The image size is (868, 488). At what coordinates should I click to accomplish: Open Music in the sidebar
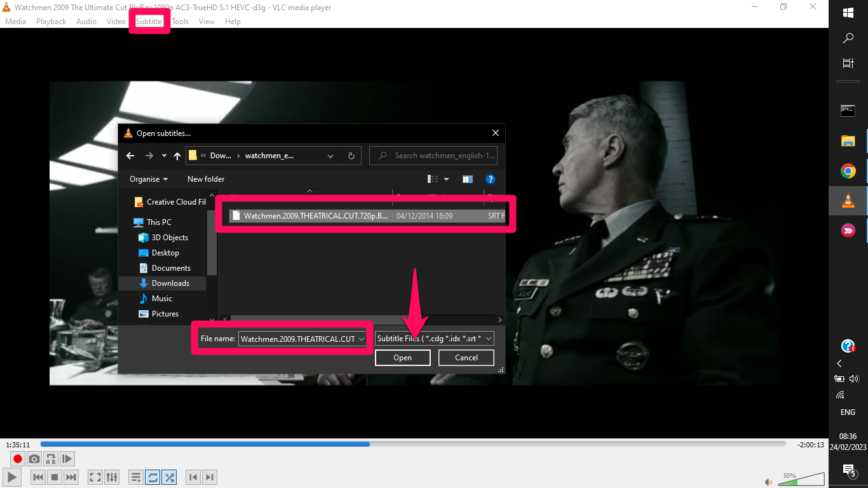pos(155,299)
